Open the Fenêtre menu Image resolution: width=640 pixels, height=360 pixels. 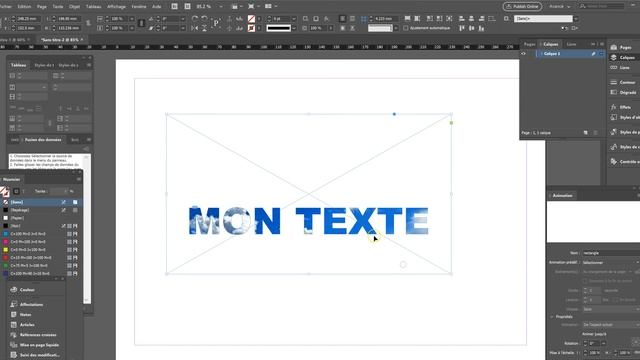tap(139, 7)
